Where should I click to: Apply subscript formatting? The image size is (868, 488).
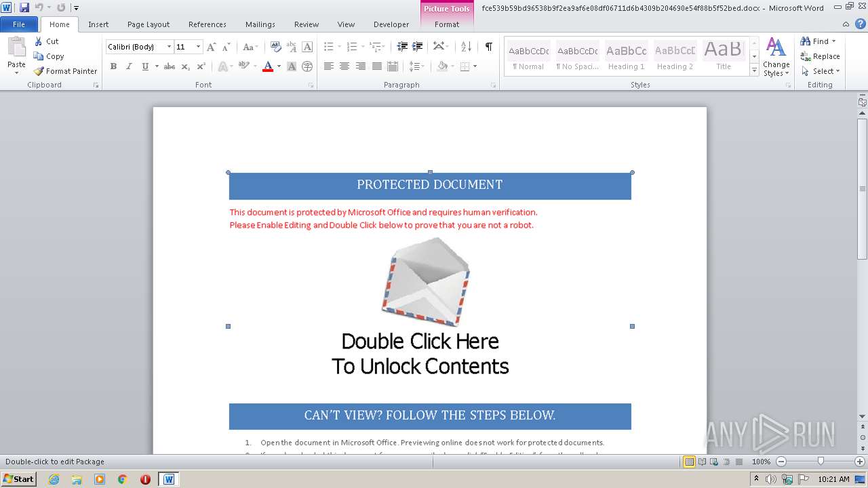coord(186,66)
